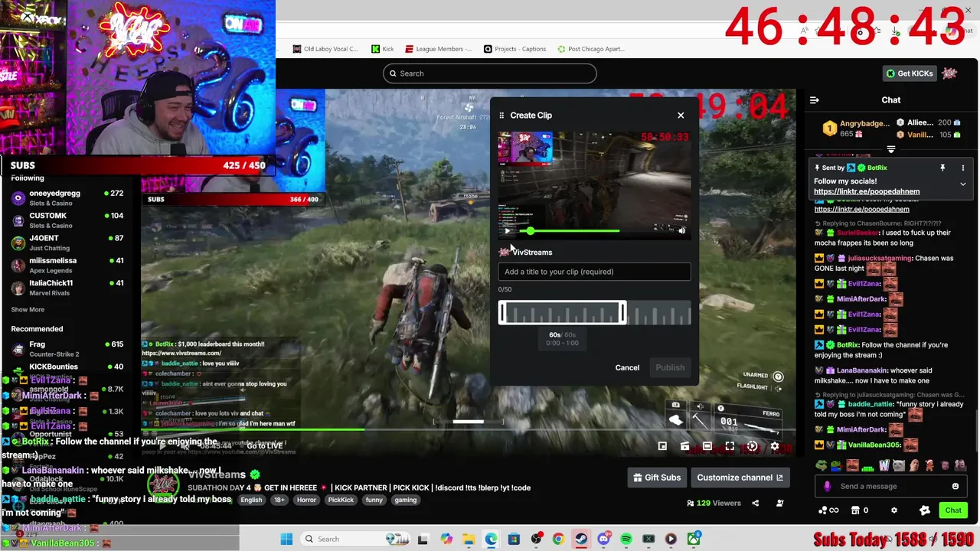Open League Members bookmark
Viewport: 980px width, 551px height.
(438, 49)
